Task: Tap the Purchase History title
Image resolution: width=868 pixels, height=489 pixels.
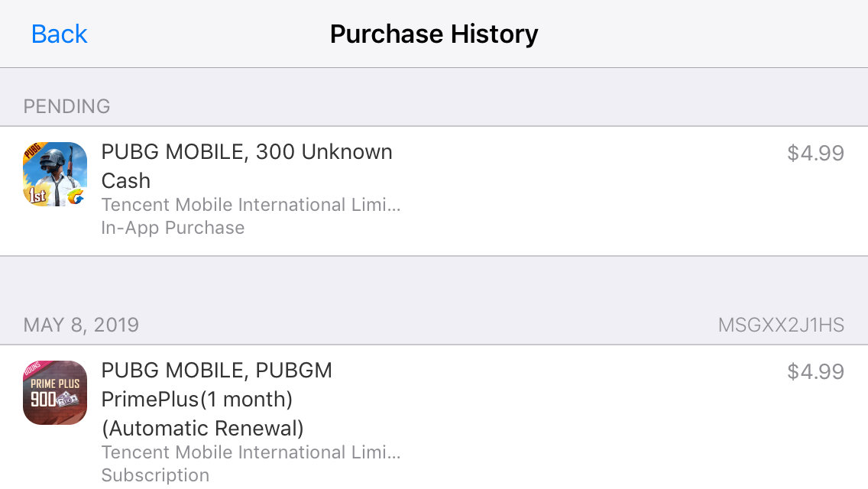Action: (x=434, y=34)
